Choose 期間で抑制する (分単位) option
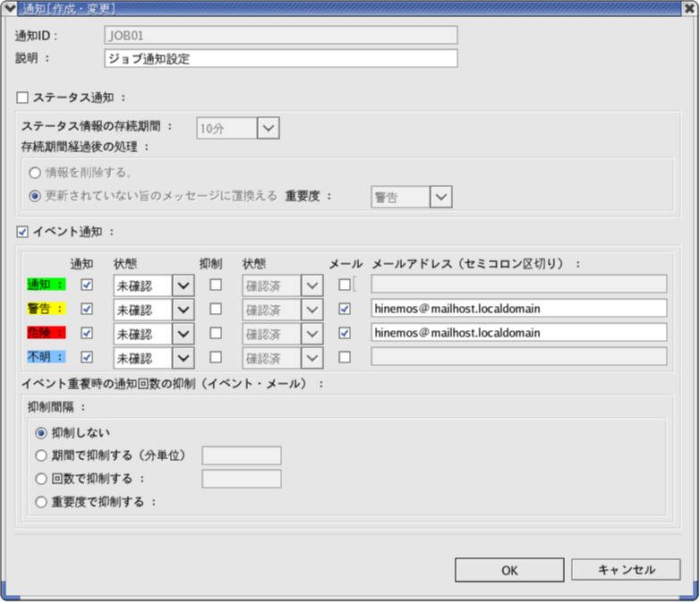 point(41,455)
